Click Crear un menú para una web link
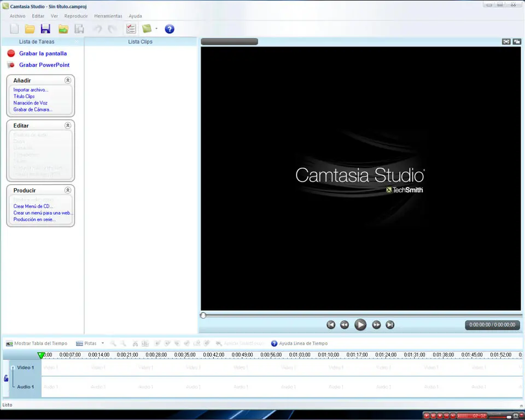The image size is (525, 420). point(42,213)
